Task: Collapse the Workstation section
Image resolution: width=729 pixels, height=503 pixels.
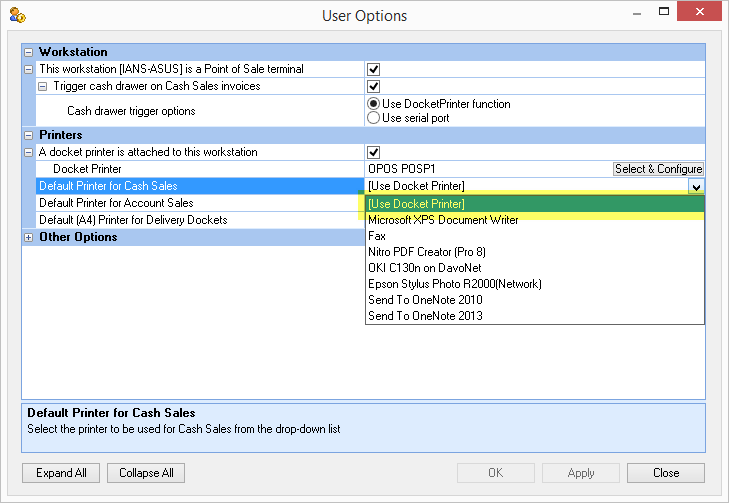Action: point(28,52)
